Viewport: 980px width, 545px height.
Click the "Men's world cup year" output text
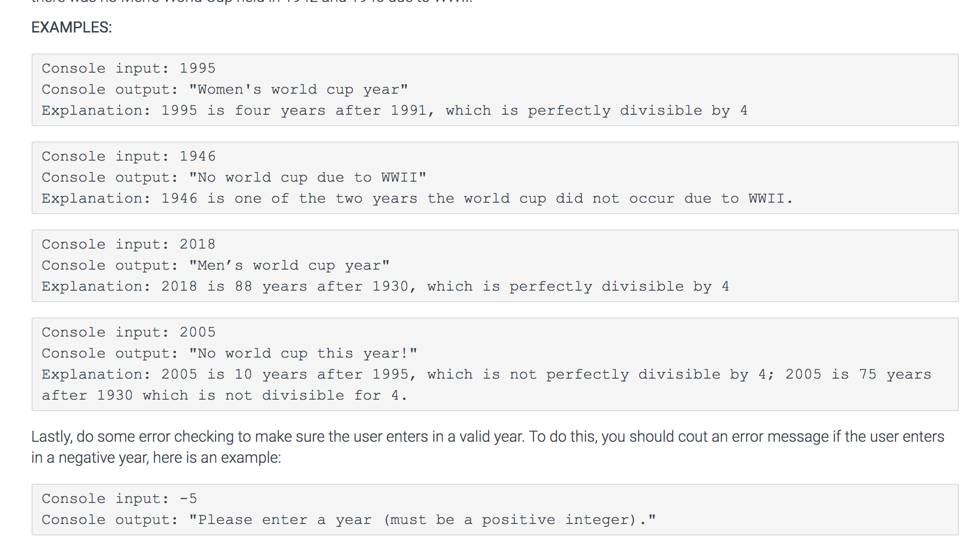(289, 265)
